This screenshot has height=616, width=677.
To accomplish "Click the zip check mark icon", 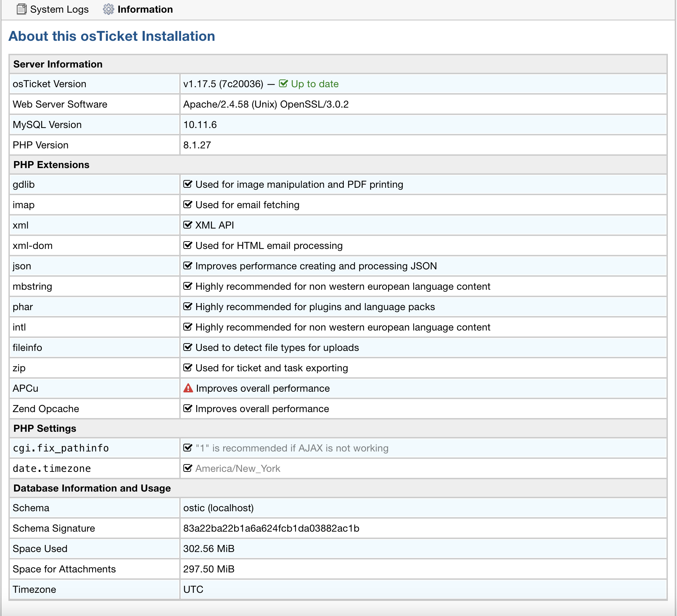I will click(188, 368).
